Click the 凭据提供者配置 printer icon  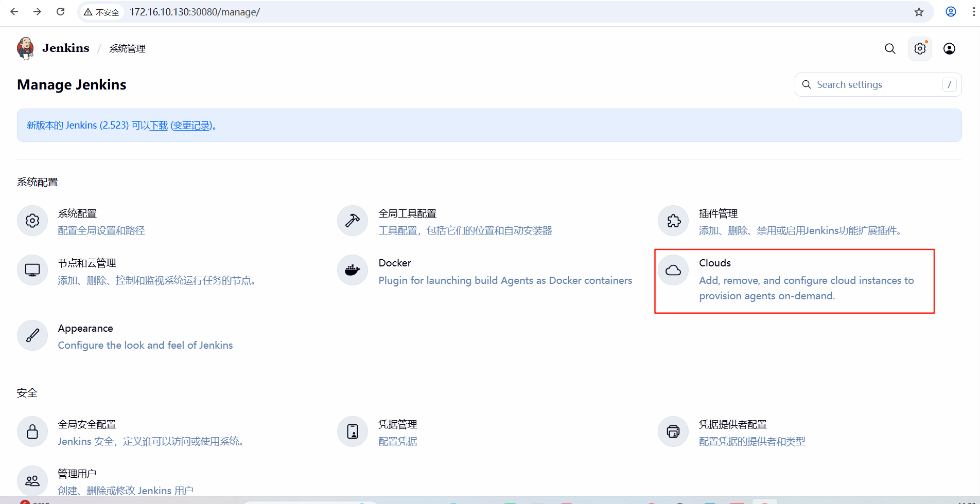point(673,431)
